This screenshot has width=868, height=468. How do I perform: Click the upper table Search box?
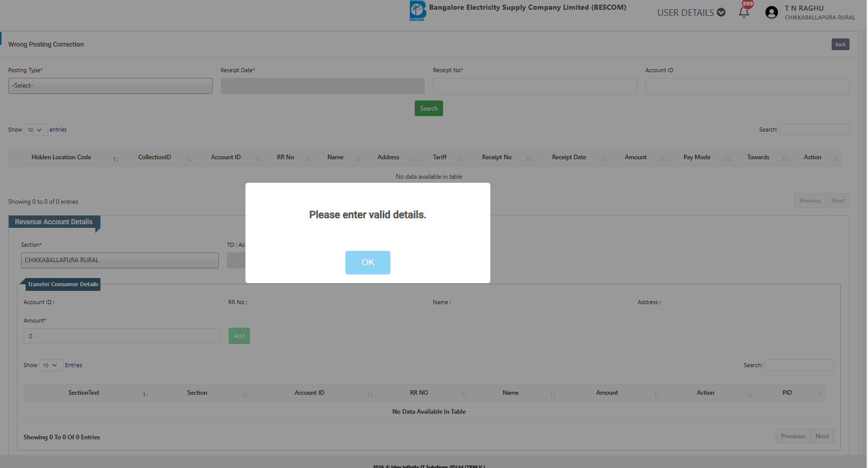pos(815,130)
